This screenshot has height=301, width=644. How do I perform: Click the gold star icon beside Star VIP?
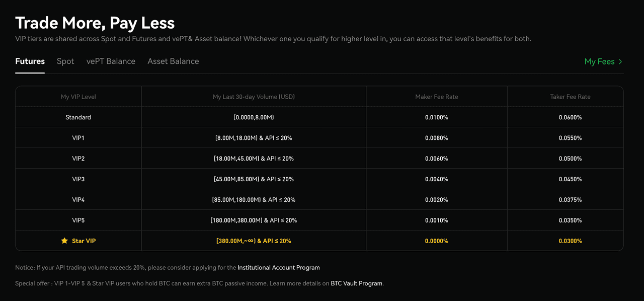[64, 241]
